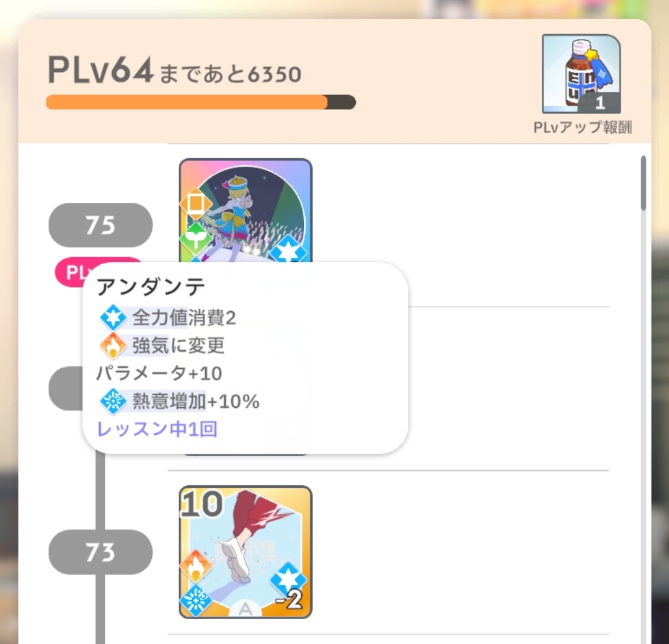Click the orange PLv experience progress bar
This screenshot has width=669, height=644.
pos(200,102)
